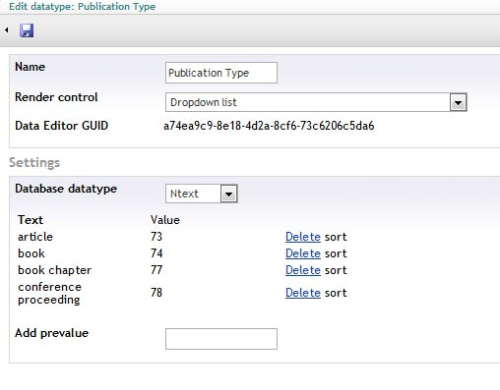The width and height of the screenshot is (500, 390).
Task: Click the Data Editor GUID value text
Action: (269, 126)
